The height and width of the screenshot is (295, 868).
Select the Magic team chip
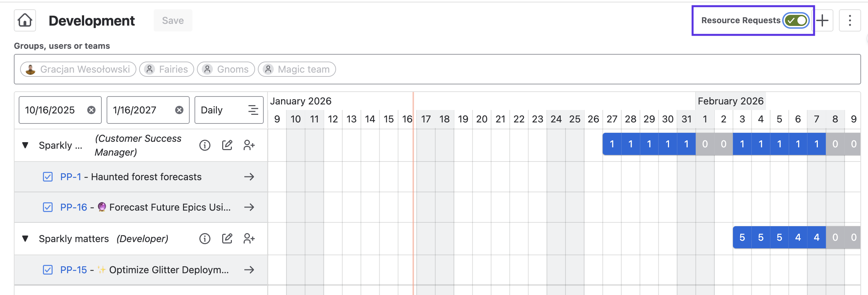[x=297, y=69]
